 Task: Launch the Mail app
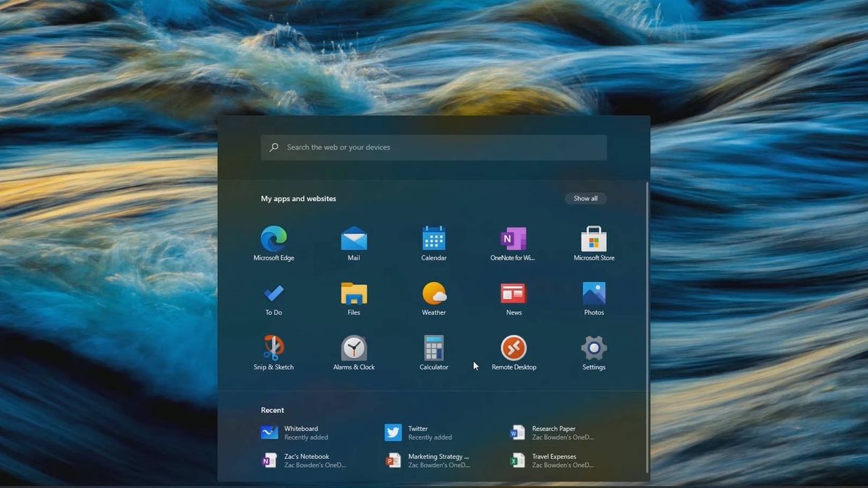354,244
